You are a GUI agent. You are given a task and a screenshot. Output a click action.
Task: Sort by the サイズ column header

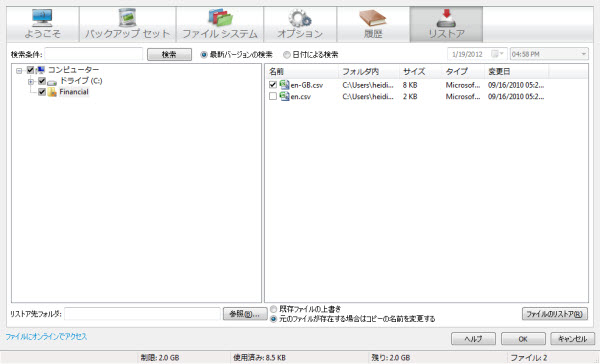pos(421,72)
